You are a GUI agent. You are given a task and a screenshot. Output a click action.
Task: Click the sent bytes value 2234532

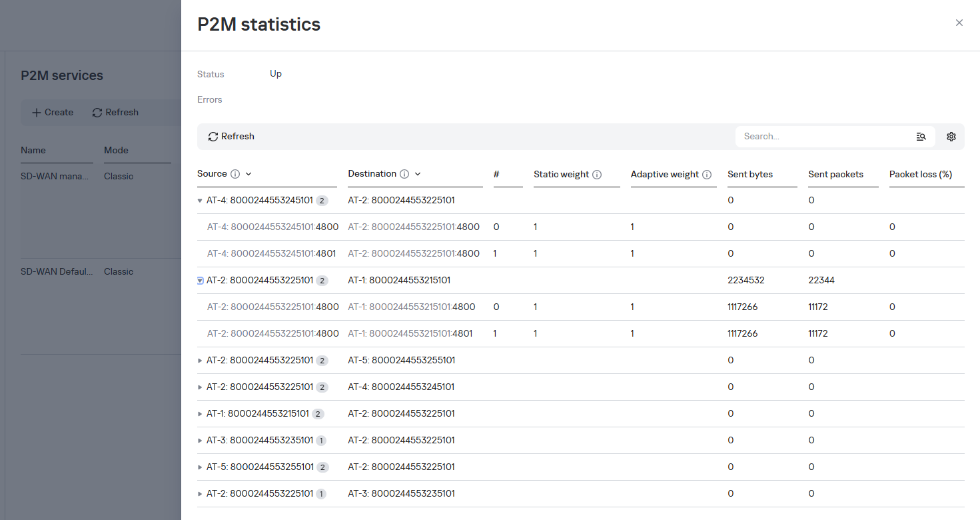[x=746, y=281]
